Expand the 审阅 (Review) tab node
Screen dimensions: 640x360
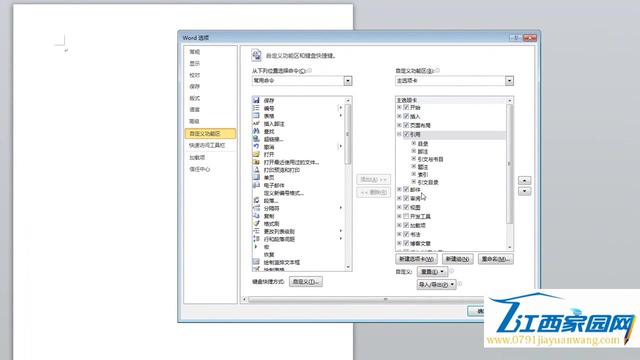[399, 198]
